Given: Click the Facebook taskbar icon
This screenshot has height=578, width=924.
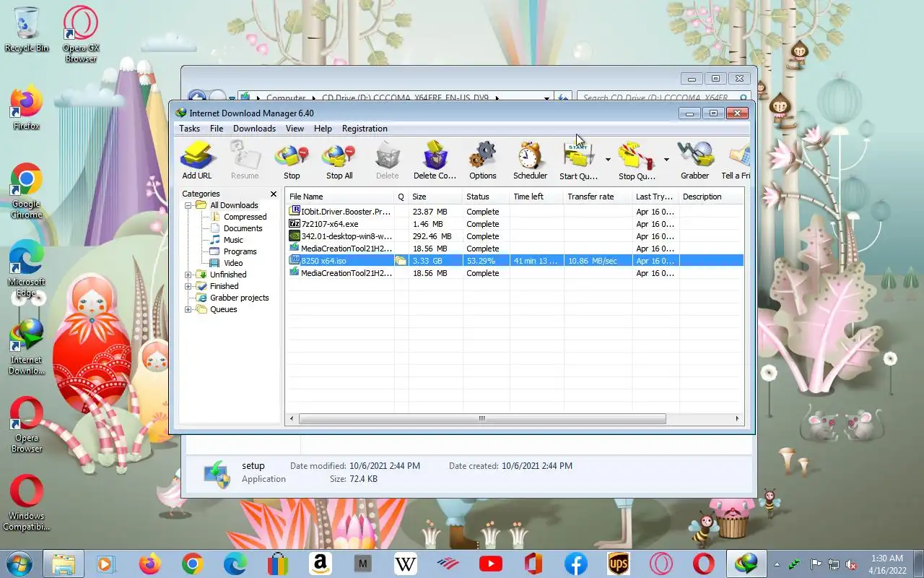Looking at the screenshot, I should click(576, 564).
